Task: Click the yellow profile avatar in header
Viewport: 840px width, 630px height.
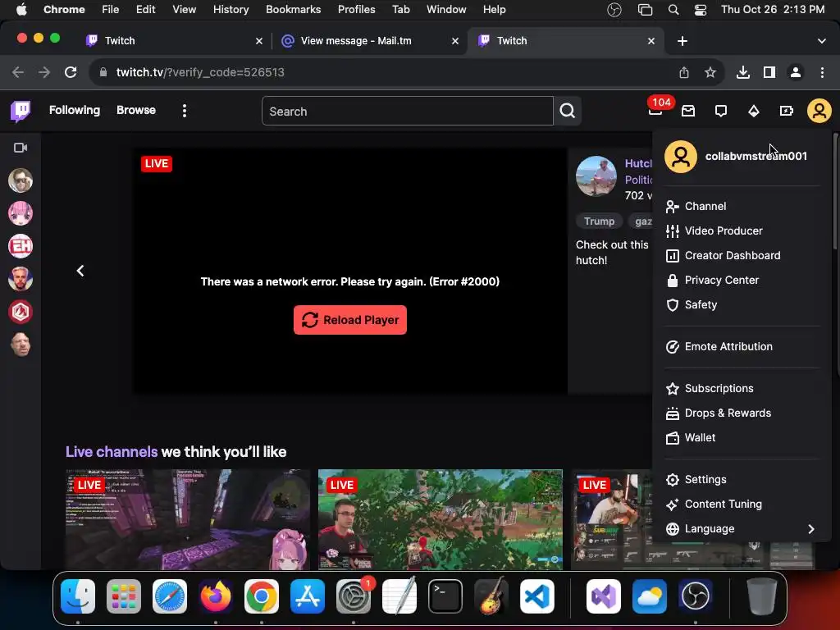Action: [x=819, y=111]
